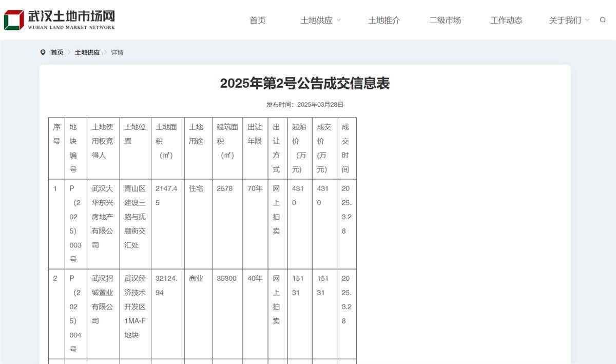The width and height of the screenshot is (616, 364).
Task: Click the 起始价 column header
Action: tap(299, 148)
